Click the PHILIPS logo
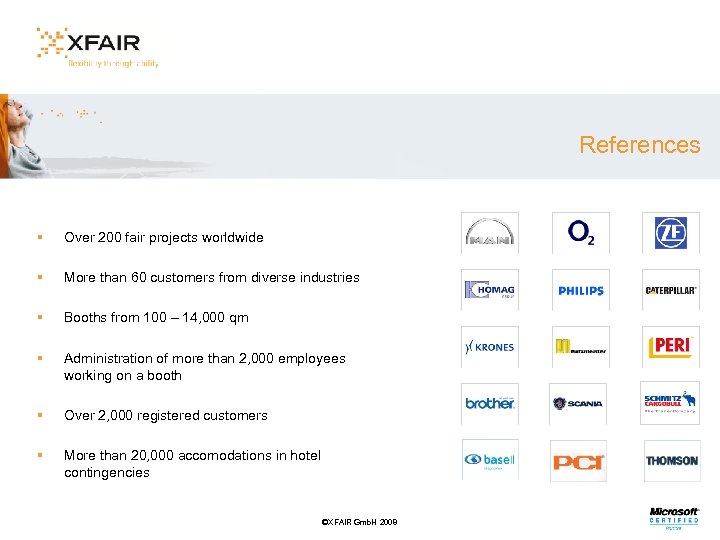Viewport: 720px width, 540px height. pyautogui.click(x=581, y=290)
